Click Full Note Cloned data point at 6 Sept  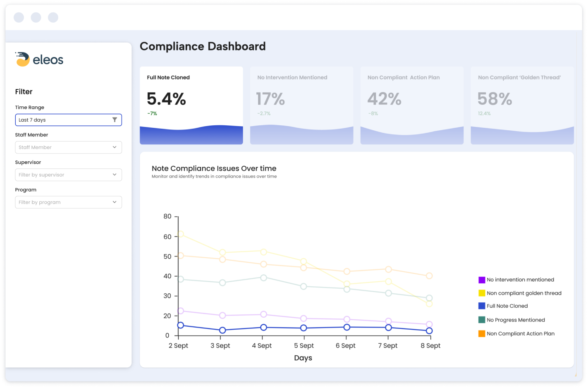click(x=347, y=327)
